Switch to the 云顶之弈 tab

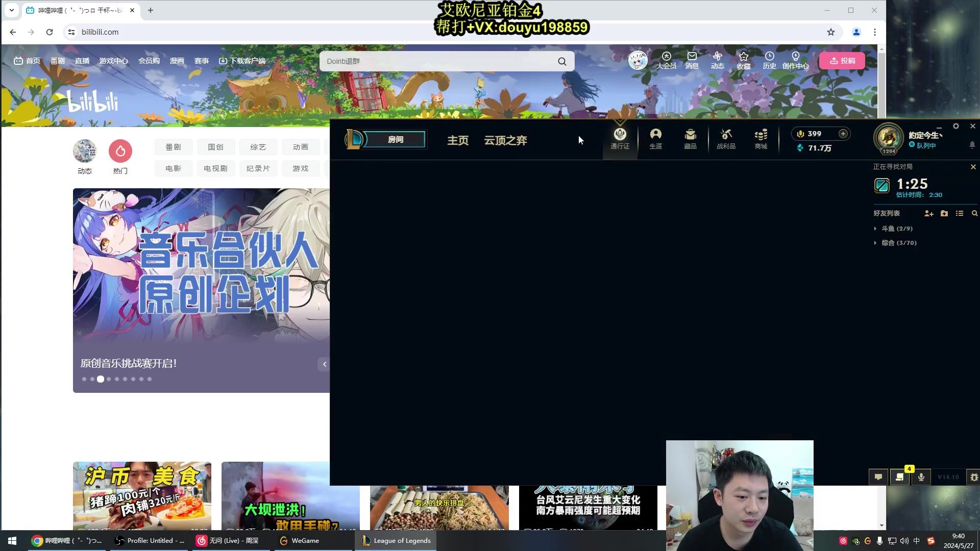coord(505,141)
